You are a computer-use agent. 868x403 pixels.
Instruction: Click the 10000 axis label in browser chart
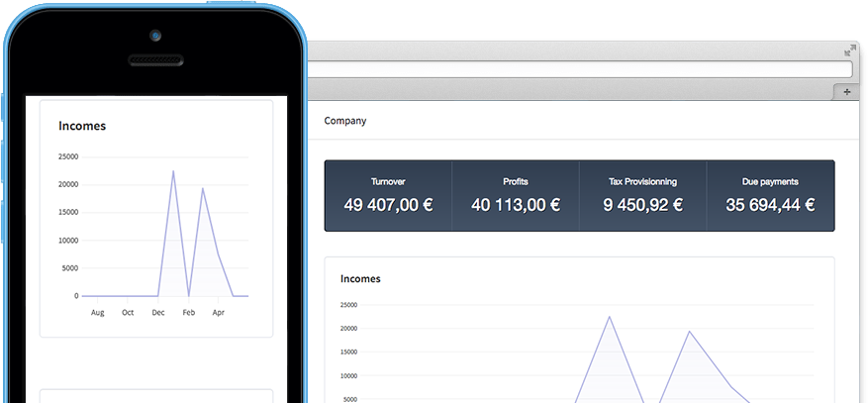click(349, 376)
